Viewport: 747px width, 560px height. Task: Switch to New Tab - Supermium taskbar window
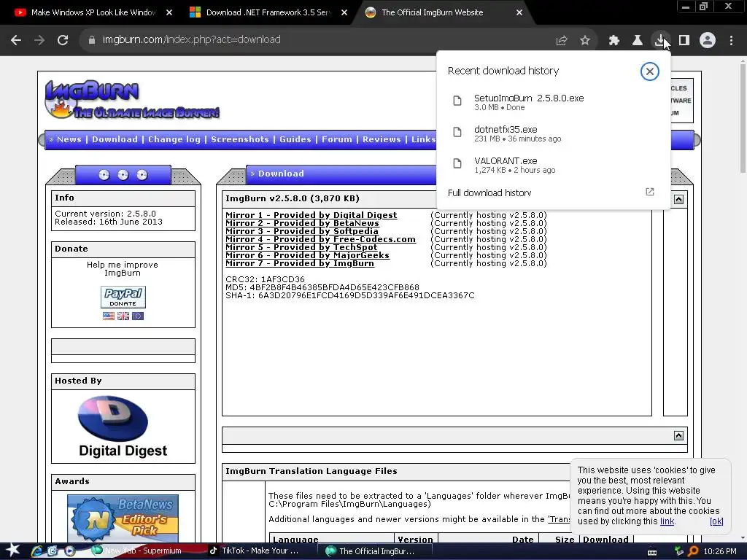click(x=143, y=551)
